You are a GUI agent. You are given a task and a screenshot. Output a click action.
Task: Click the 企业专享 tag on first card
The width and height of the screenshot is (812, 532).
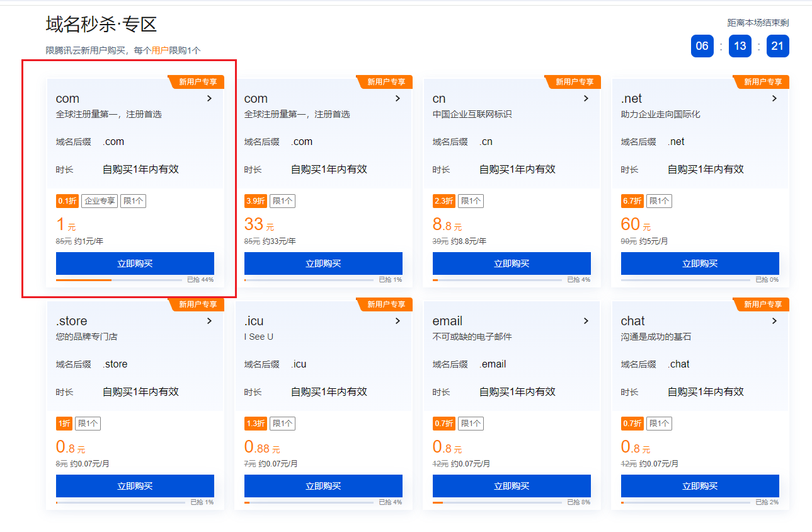(100, 201)
